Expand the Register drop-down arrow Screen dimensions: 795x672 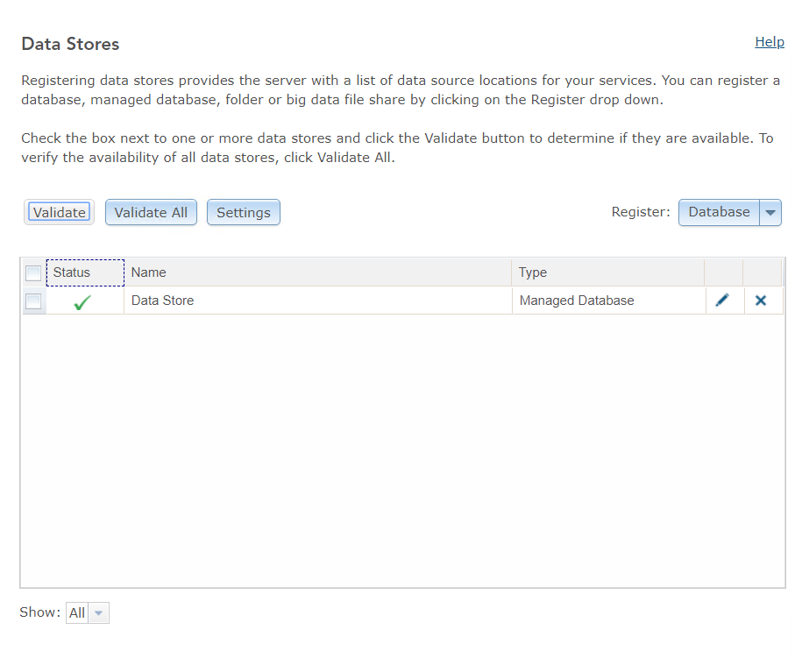pyautogui.click(x=770, y=213)
